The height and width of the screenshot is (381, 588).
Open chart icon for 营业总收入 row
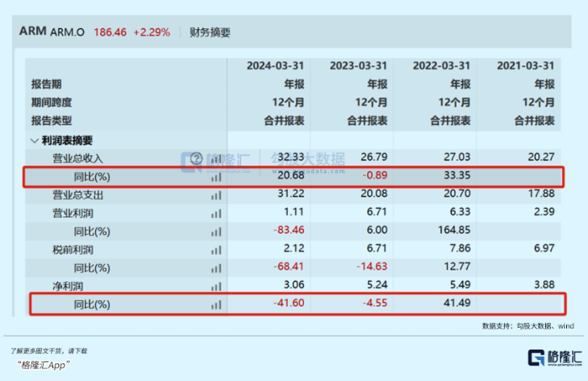[x=216, y=159]
